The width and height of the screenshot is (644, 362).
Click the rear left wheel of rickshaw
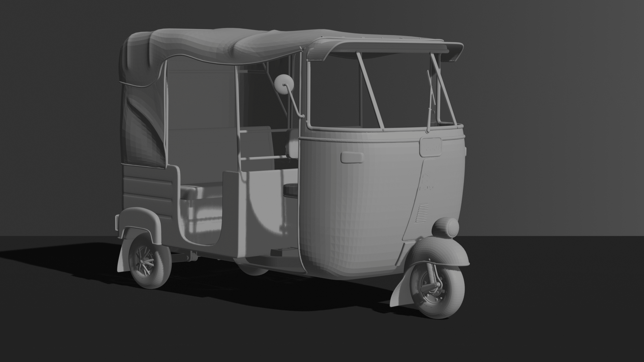click(150, 261)
